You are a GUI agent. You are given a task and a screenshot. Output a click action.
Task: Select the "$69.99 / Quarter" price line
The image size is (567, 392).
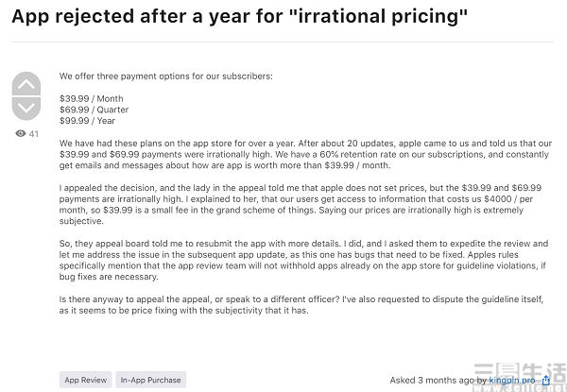tap(94, 110)
